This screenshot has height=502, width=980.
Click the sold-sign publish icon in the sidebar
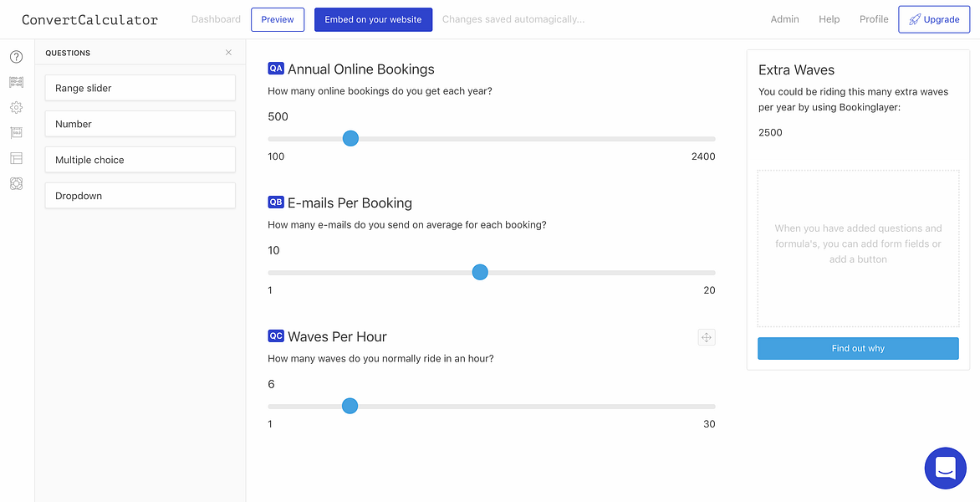pos(16,132)
